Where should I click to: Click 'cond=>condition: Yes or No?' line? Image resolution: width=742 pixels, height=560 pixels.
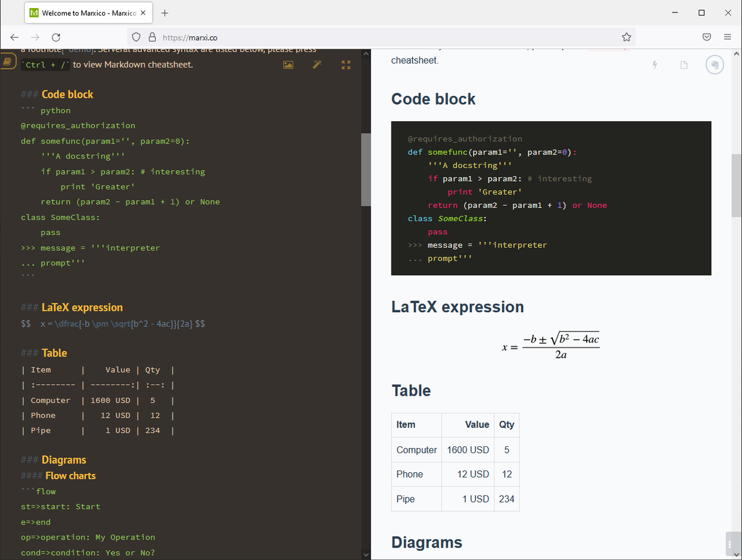(88, 553)
